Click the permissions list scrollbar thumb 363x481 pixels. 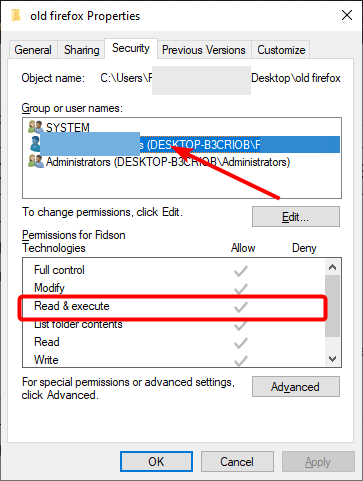(x=332, y=306)
